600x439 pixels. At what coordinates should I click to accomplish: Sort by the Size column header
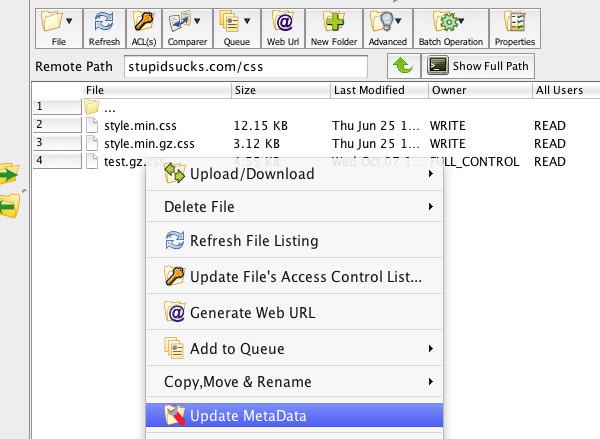tap(281, 90)
